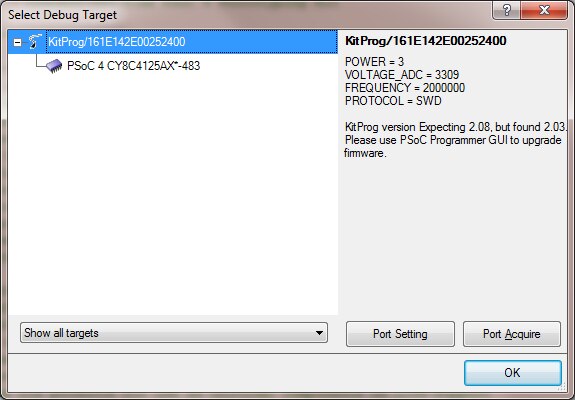Click the KitProg programmer icon
The image size is (575, 400).
[35, 41]
